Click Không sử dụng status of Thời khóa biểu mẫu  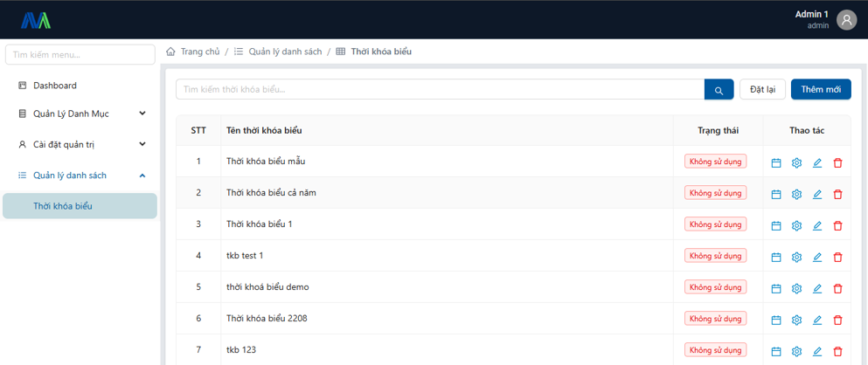(716, 162)
